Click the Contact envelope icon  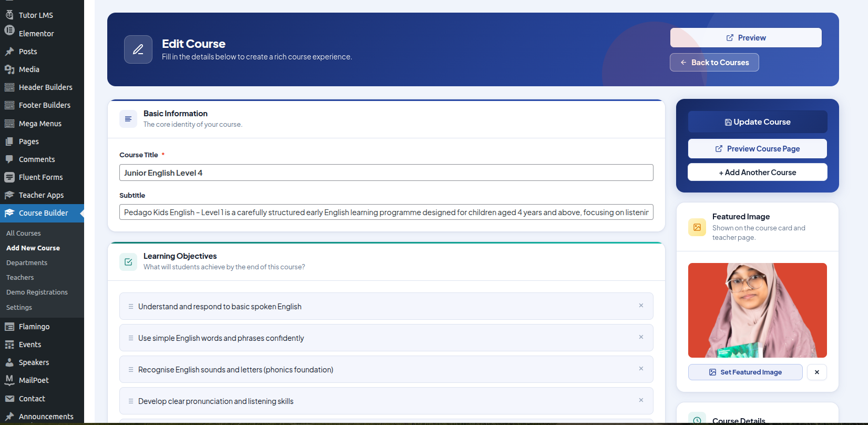point(9,399)
